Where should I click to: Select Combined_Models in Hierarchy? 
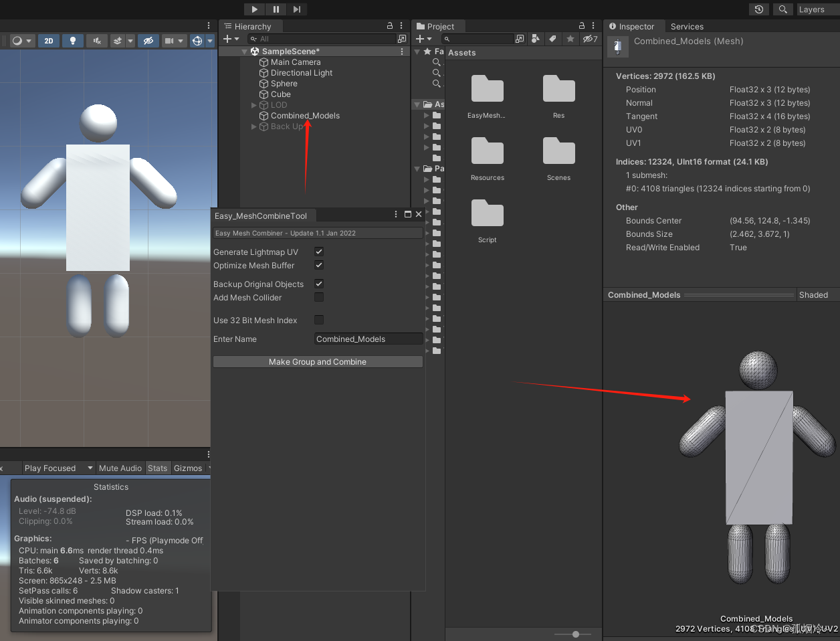pyautogui.click(x=305, y=116)
